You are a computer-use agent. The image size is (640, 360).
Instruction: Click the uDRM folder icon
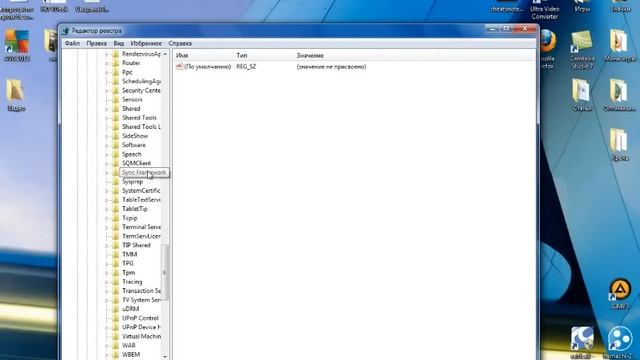coord(116,309)
